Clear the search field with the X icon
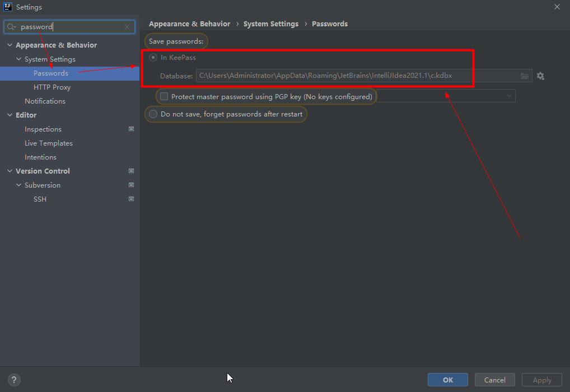Screen dimensions: 570x392 point(127,27)
